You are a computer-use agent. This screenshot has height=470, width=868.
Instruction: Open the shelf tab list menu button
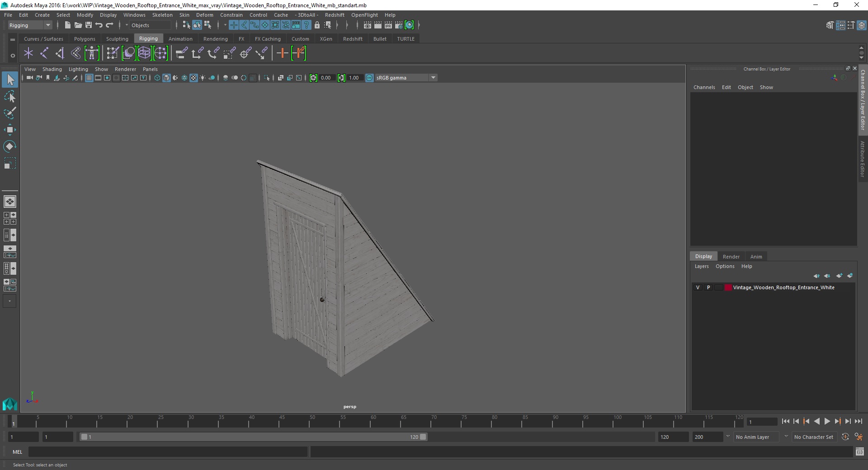[x=13, y=39]
